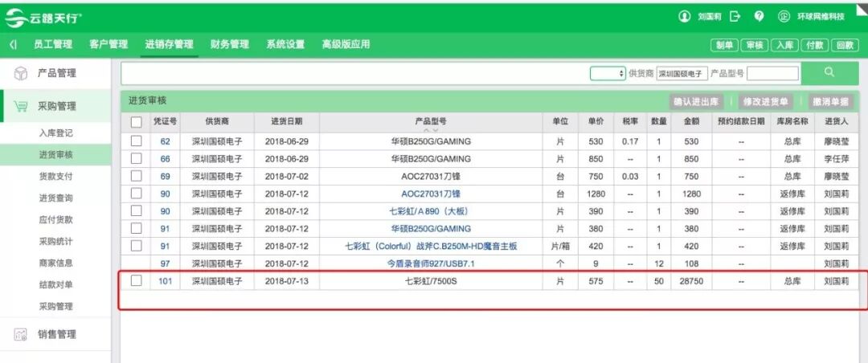Select 商家信息 in the sidebar
Viewport: 868px width, 363px height.
coord(56,263)
